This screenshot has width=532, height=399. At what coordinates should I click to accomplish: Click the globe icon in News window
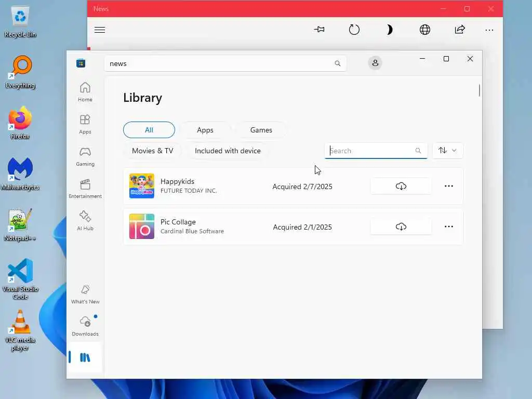(425, 30)
